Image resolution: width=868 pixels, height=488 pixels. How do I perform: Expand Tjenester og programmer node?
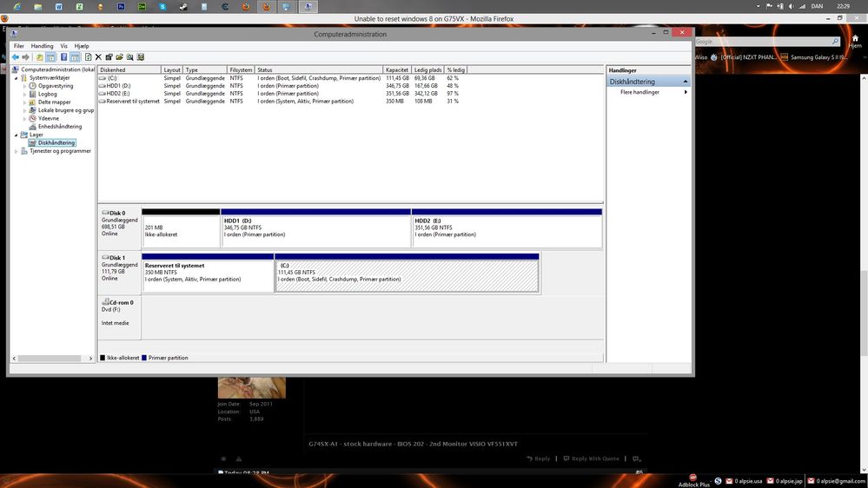[16, 151]
